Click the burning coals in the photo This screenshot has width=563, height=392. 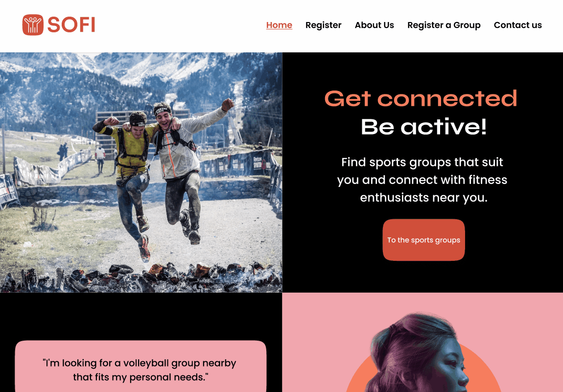tap(140, 277)
